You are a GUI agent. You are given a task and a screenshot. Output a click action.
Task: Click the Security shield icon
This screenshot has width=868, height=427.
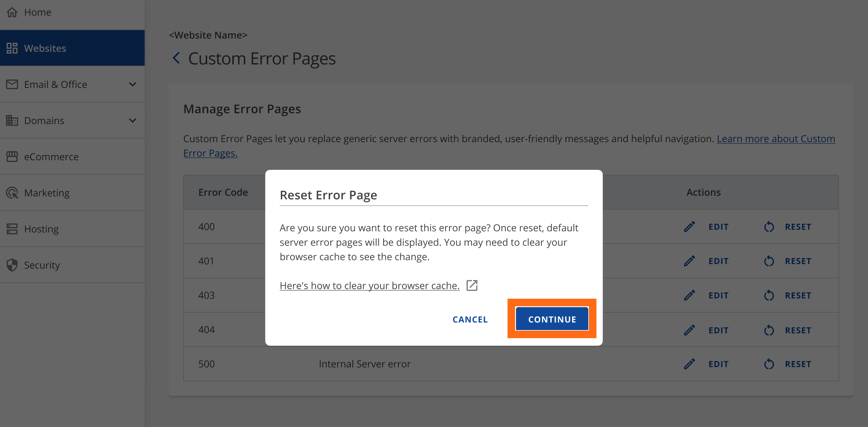12,265
